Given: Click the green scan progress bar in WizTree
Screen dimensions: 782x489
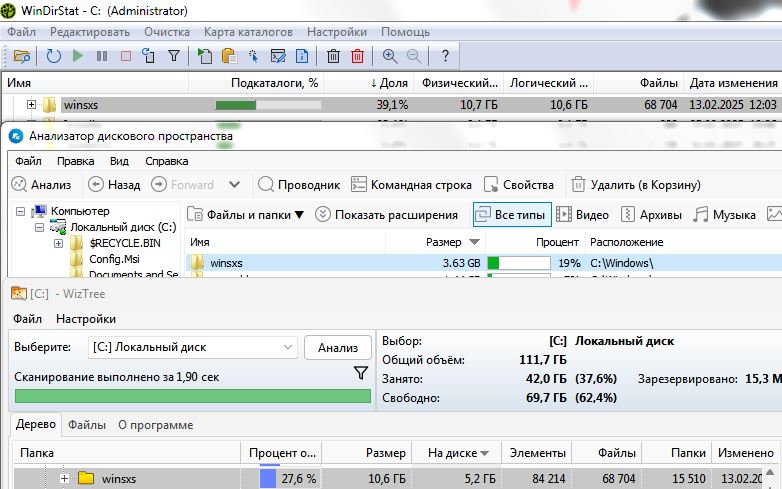Looking at the screenshot, I should coord(193,396).
